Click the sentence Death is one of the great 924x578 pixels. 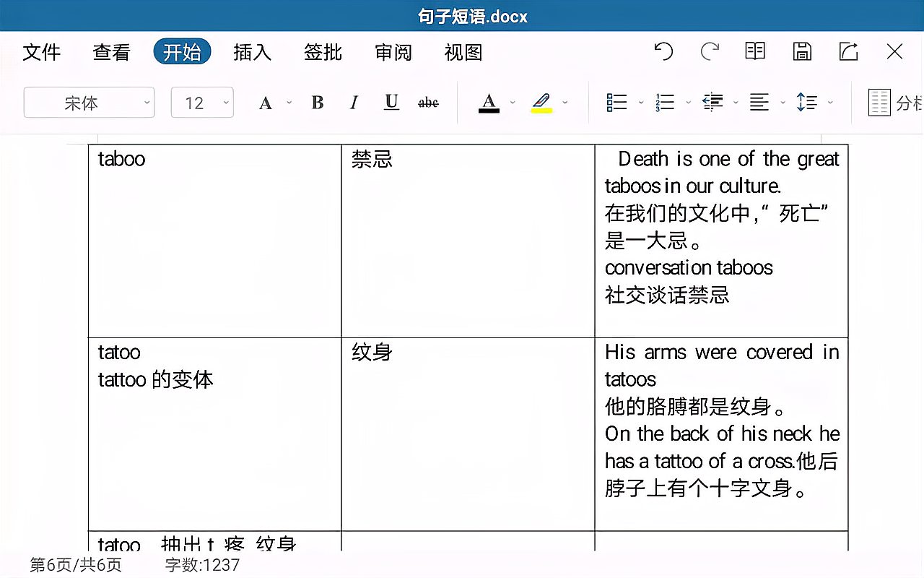[x=729, y=159]
